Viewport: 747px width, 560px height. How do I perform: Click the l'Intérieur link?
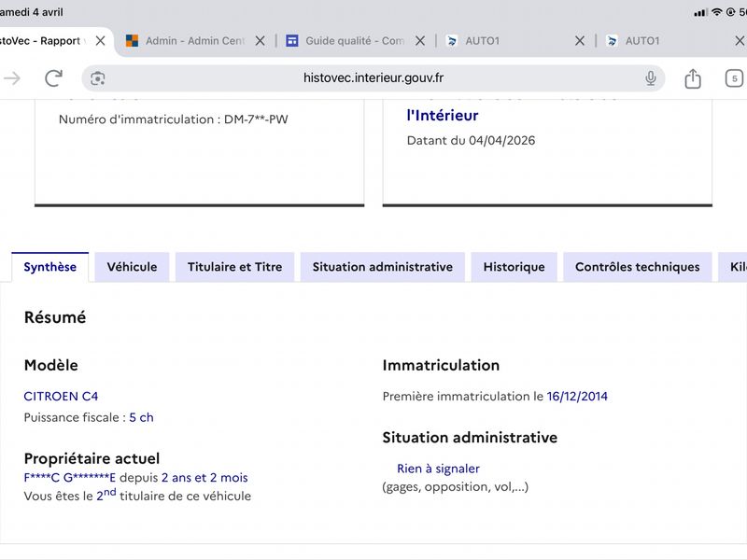pyautogui.click(x=443, y=116)
